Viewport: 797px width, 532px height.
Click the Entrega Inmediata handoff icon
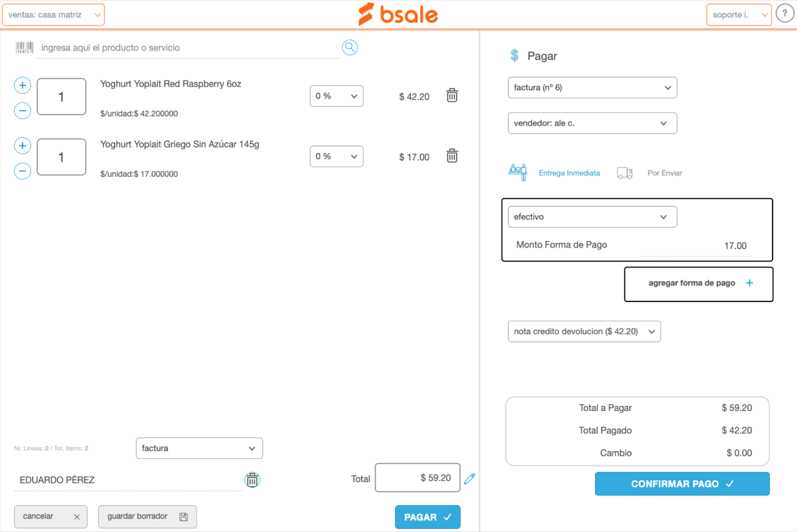pyautogui.click(x=518, y=172)
